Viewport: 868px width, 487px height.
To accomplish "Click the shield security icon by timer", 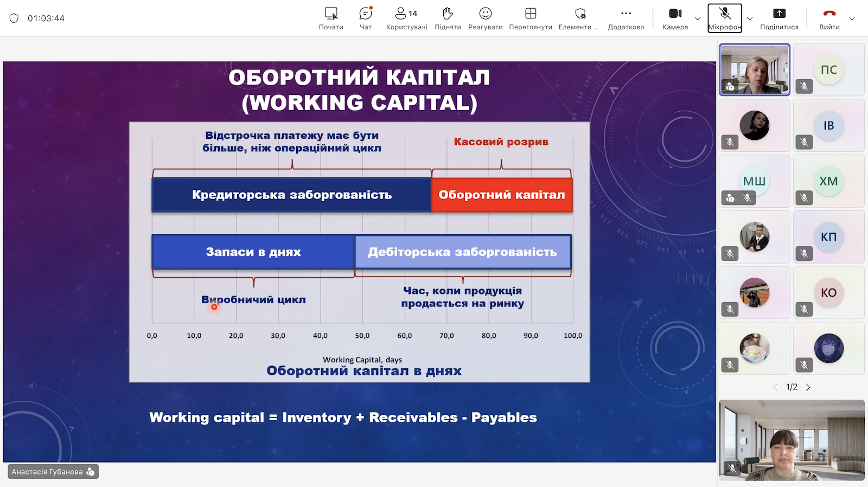I will click(x=14, y=18).
